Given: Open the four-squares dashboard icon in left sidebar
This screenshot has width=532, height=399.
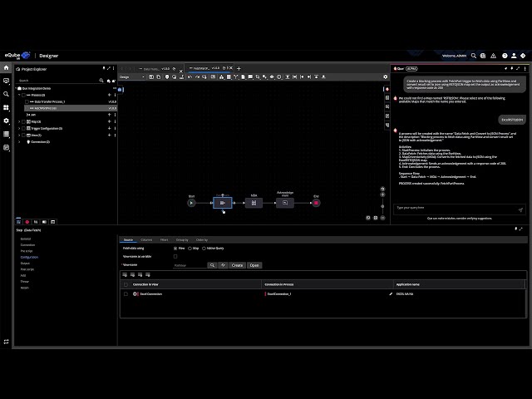Looking at the screenshot, I should 6,107.
